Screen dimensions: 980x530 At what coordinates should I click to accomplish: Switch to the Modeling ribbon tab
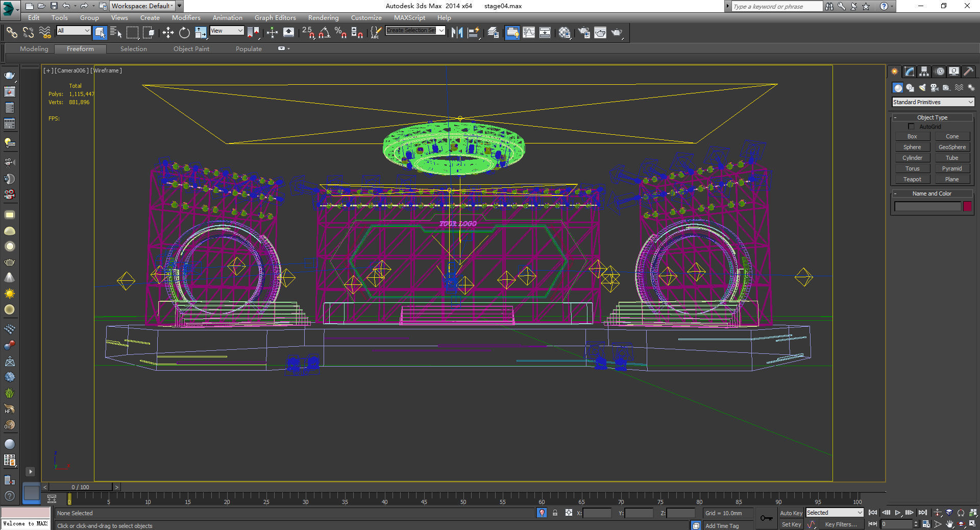(x=34, y=49)
